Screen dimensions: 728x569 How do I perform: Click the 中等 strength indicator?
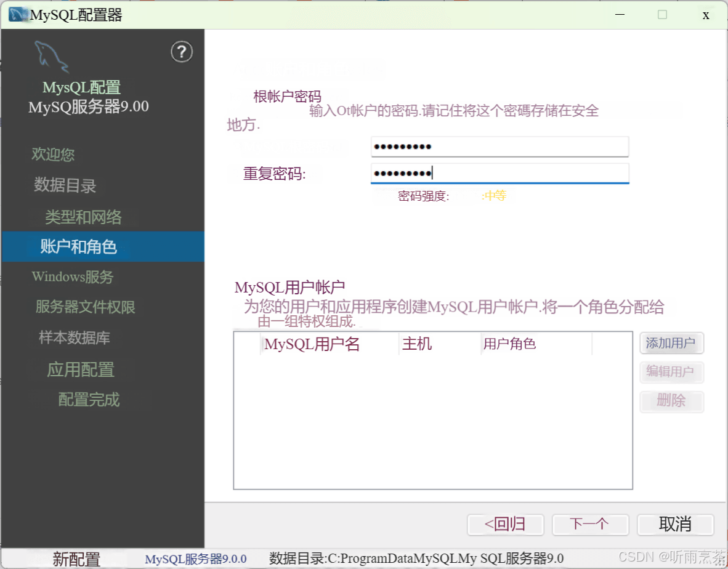pyautogui.click(x=494, y=195)
